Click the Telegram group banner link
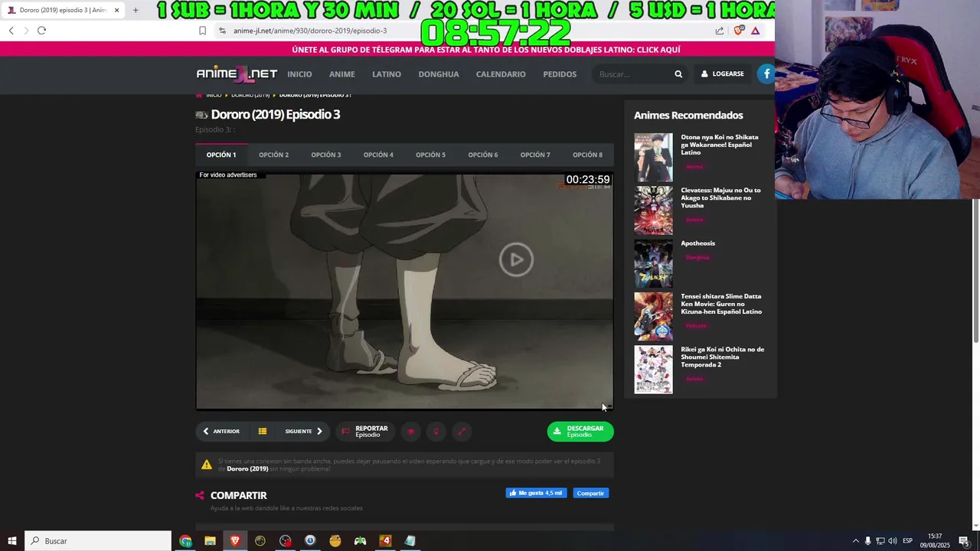The width and height of the screenshot is (980, 551). 486,50
